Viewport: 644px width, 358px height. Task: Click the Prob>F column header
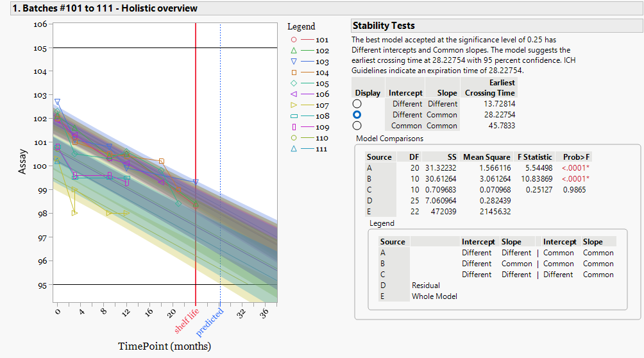[x=576, y=157]
